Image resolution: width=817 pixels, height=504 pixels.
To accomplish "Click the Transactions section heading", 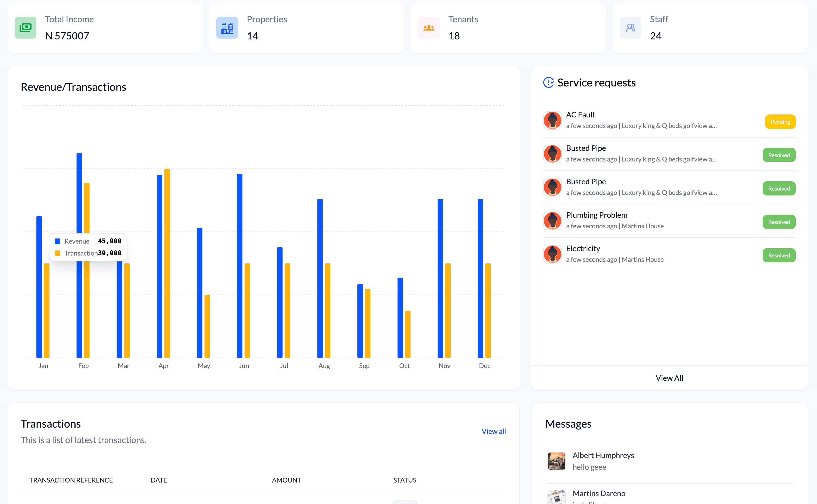I will coord(51,424).
